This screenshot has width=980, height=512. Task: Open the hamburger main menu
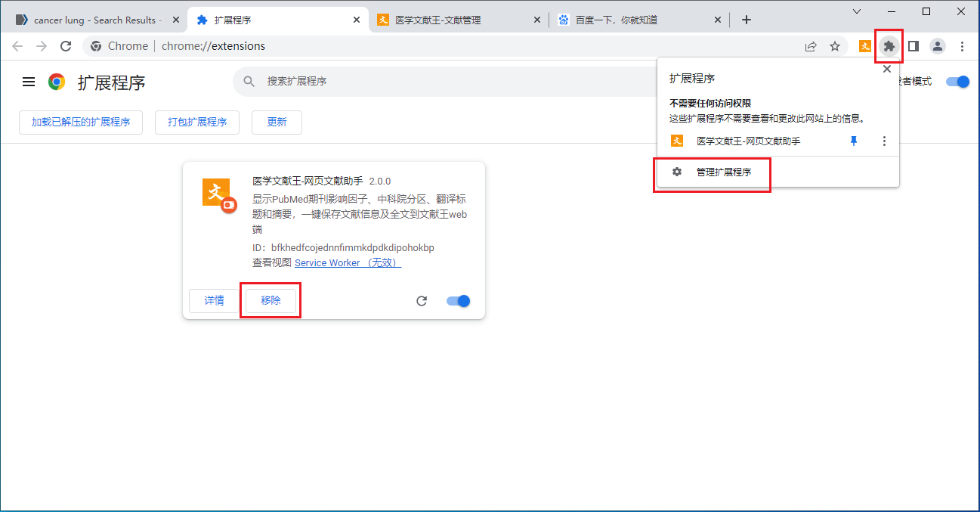[29, 82]
